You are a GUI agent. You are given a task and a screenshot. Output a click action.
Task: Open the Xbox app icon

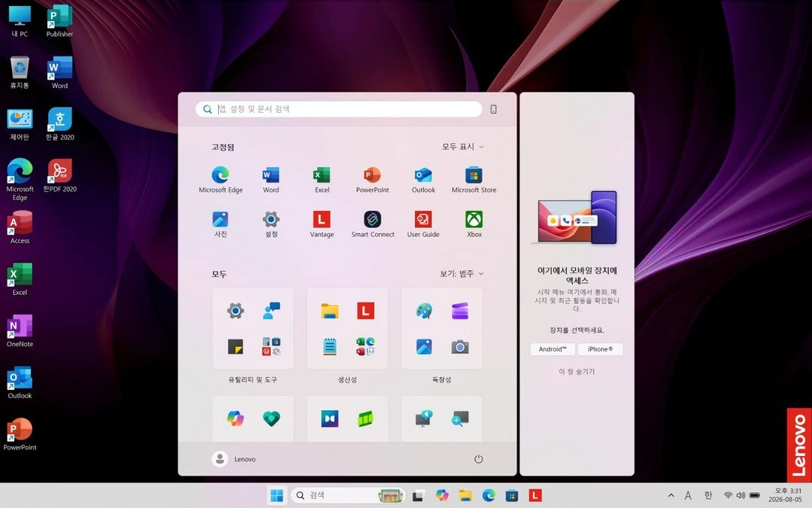(474, 224)
